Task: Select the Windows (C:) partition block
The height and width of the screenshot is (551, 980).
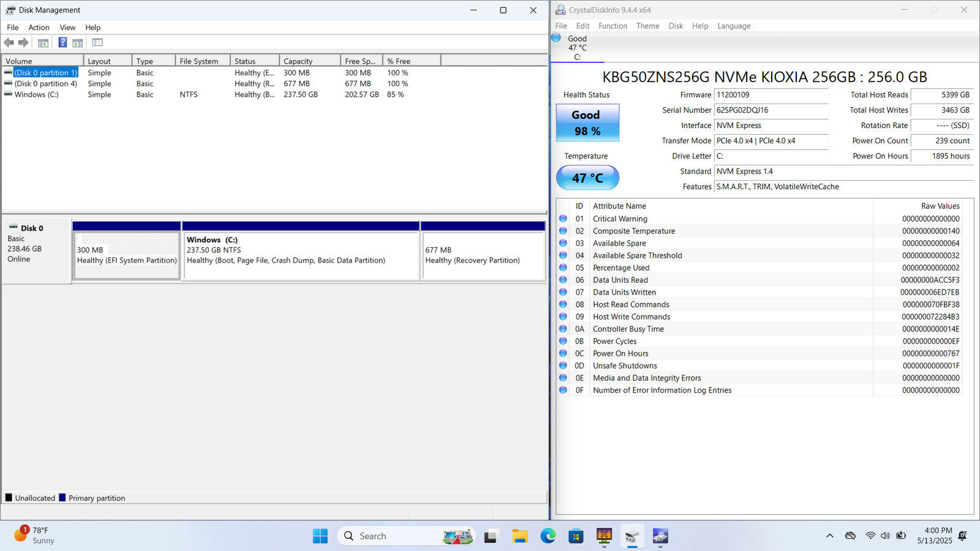Action: click(x=301, y=256)
